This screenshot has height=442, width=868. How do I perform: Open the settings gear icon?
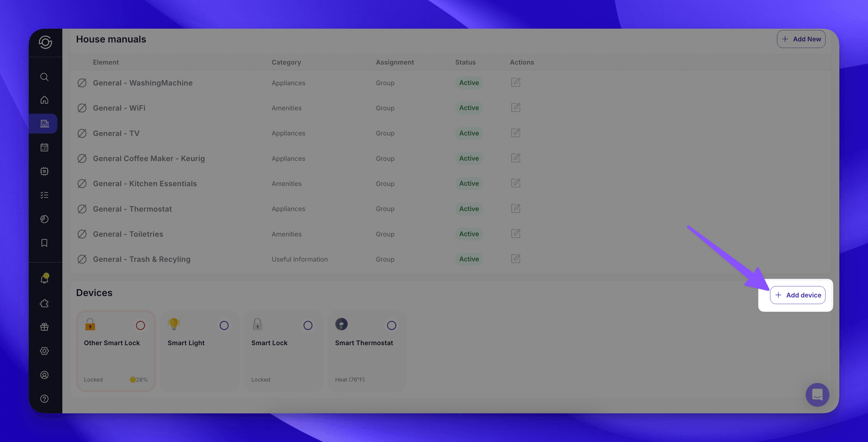(x=44, y=351)
